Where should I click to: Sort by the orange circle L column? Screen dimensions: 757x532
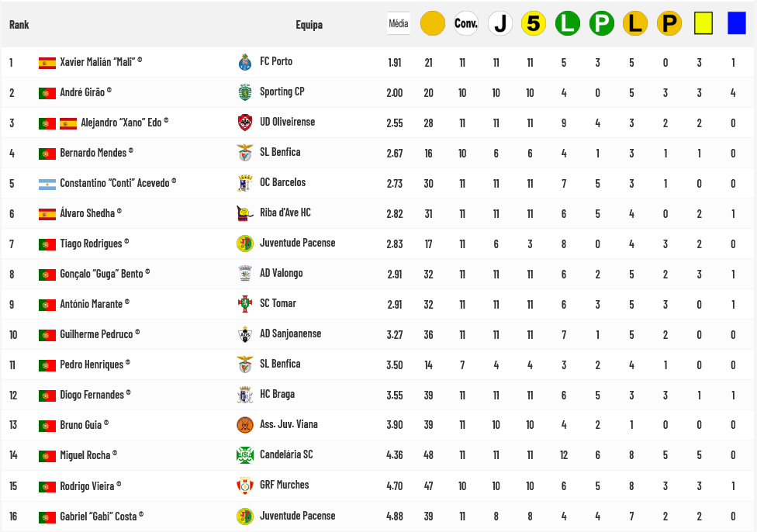[635, 23]
